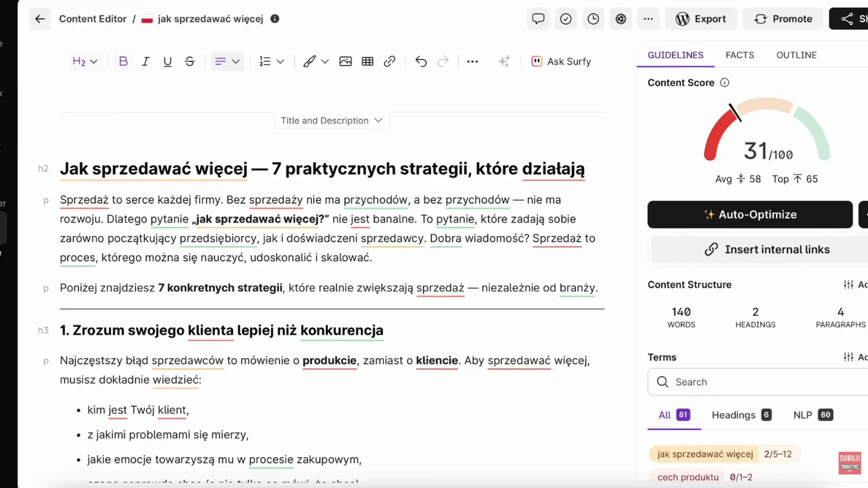The width and height of the screenshot is (868, 488).
Task: Click the AI sparkle icon in toolbar
Action: (504, 61)
